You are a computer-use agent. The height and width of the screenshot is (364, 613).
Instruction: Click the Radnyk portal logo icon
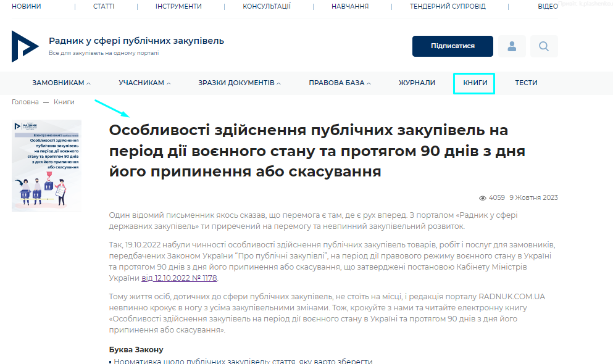point(25,46)
